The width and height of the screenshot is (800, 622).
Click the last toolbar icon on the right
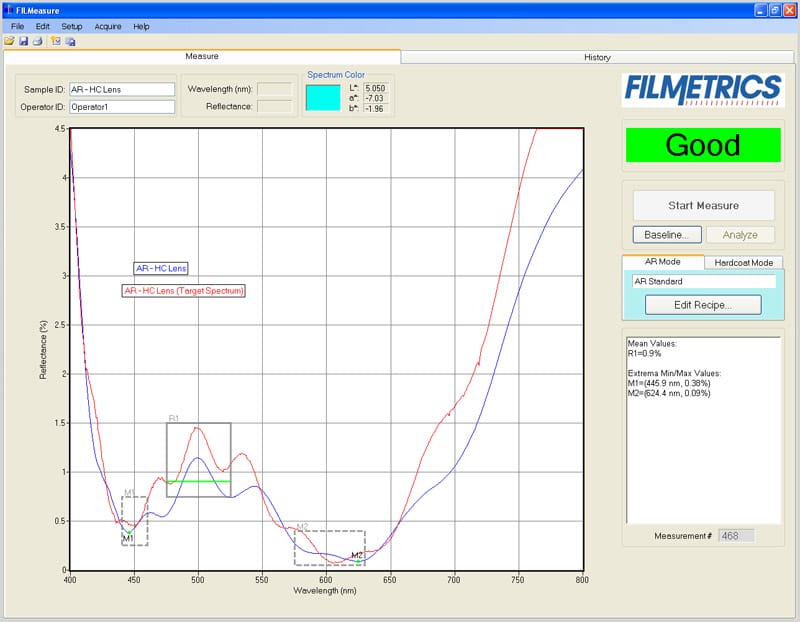[x=70, y=41]
